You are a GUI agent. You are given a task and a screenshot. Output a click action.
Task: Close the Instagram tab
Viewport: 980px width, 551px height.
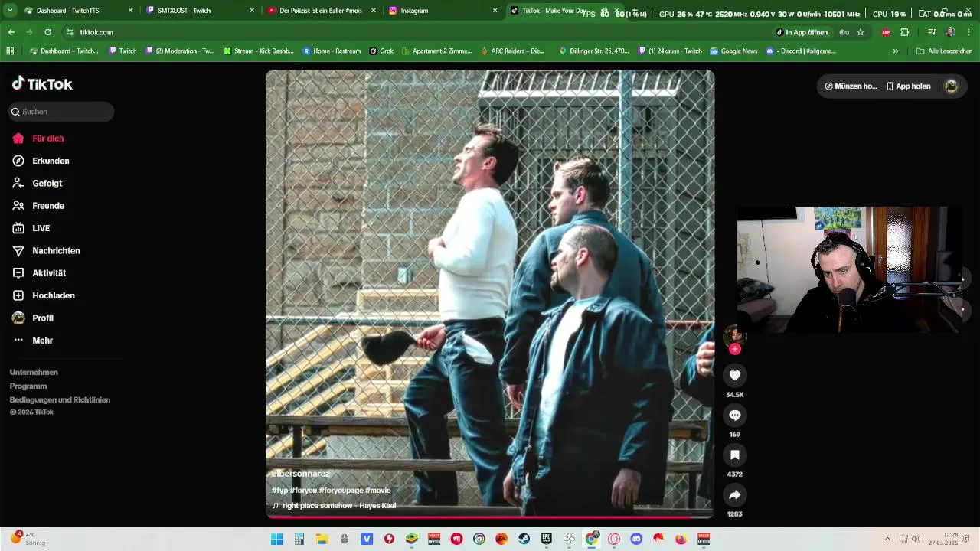point(495,11)
